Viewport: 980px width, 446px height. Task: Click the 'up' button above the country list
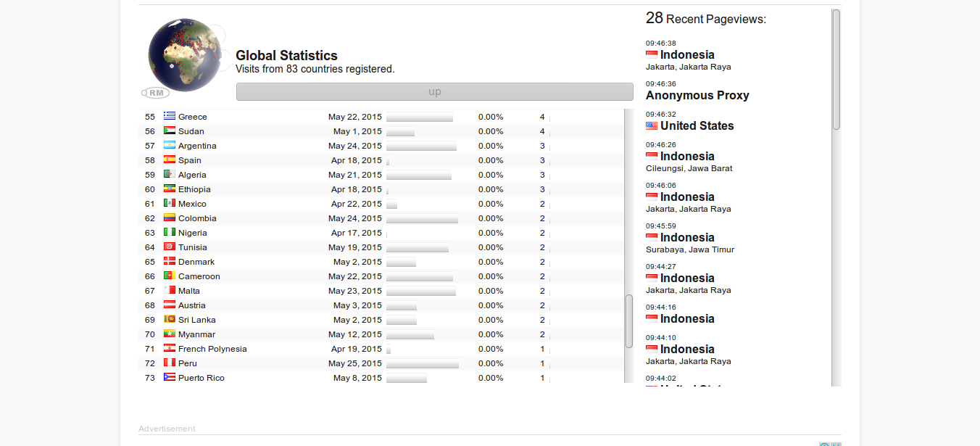click(435, 91)
